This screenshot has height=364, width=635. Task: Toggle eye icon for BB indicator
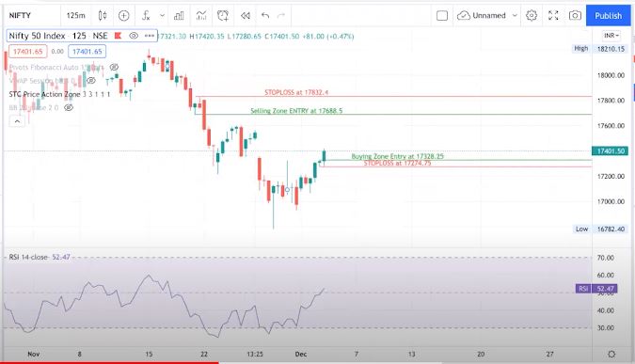click(69, 108)
